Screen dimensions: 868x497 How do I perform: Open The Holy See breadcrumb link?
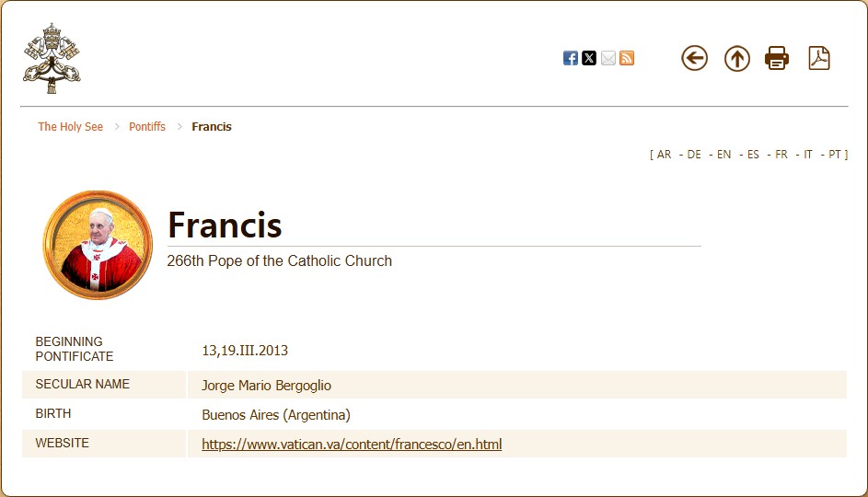point(70,127)
